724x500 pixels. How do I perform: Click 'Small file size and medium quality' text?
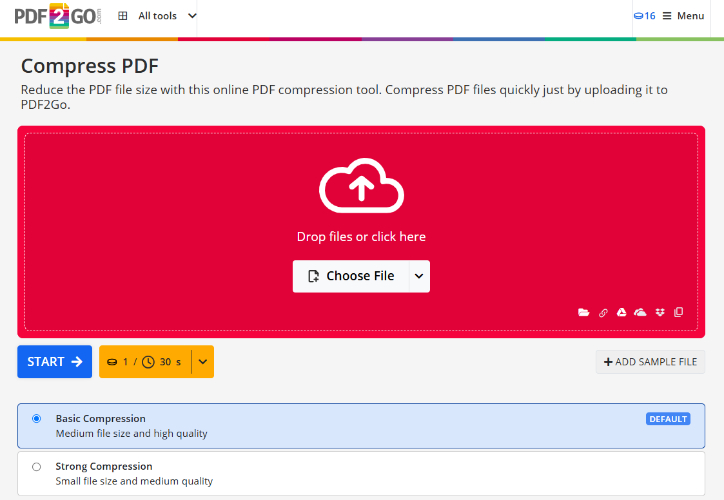tap(134, 481)
